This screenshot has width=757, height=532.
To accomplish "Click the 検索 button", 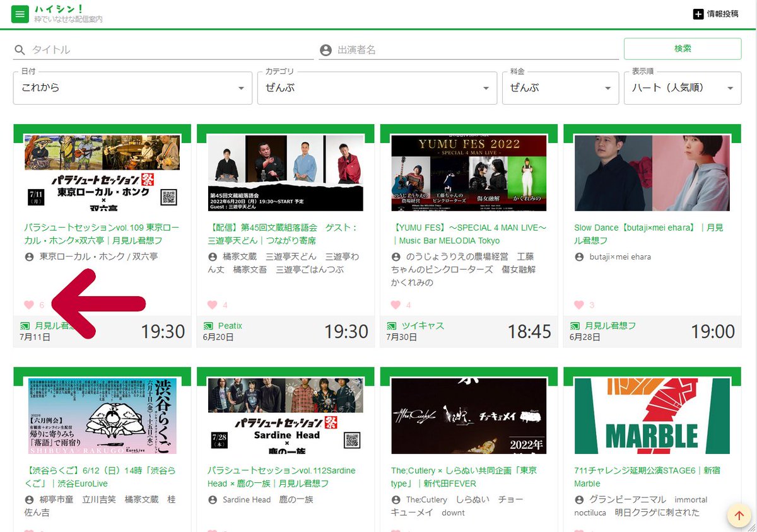I will tap(683, 49).
